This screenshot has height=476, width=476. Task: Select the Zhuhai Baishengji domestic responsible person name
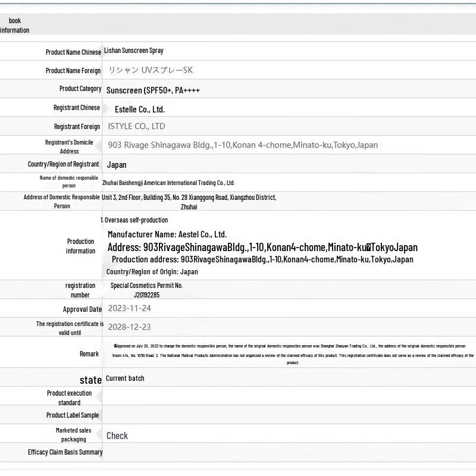tap(168, 183)
